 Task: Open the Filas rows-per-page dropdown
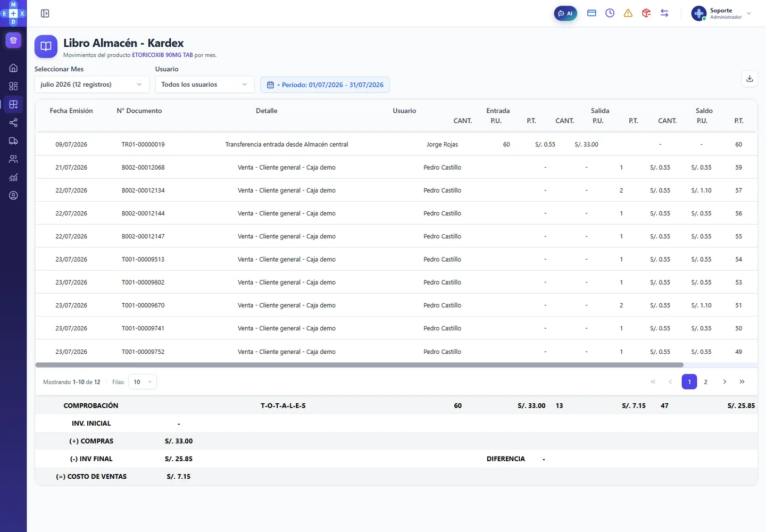point(143,382)
